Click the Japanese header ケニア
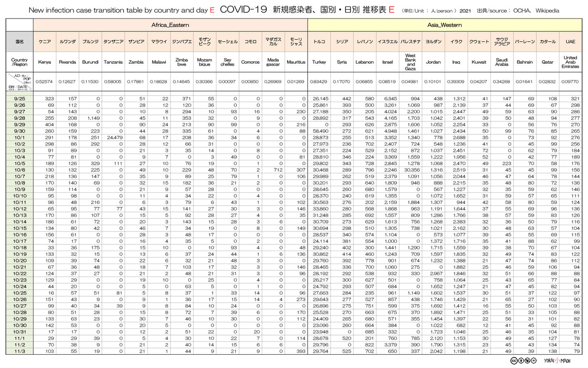 [45, 42]
